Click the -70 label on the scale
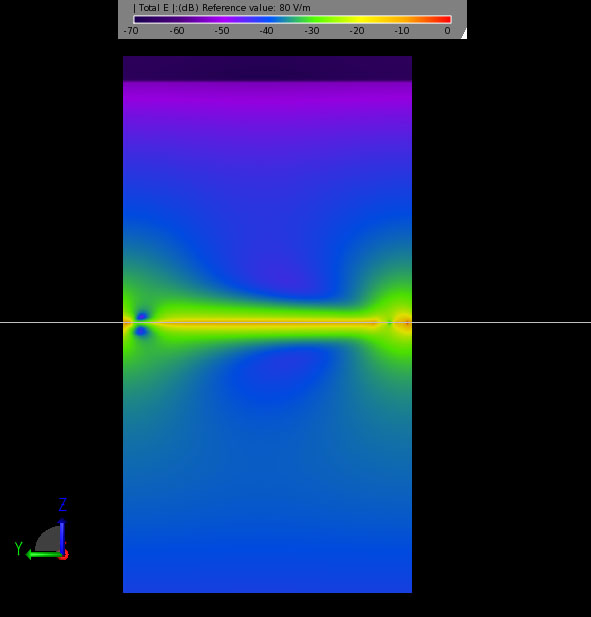 coord(131,31)
